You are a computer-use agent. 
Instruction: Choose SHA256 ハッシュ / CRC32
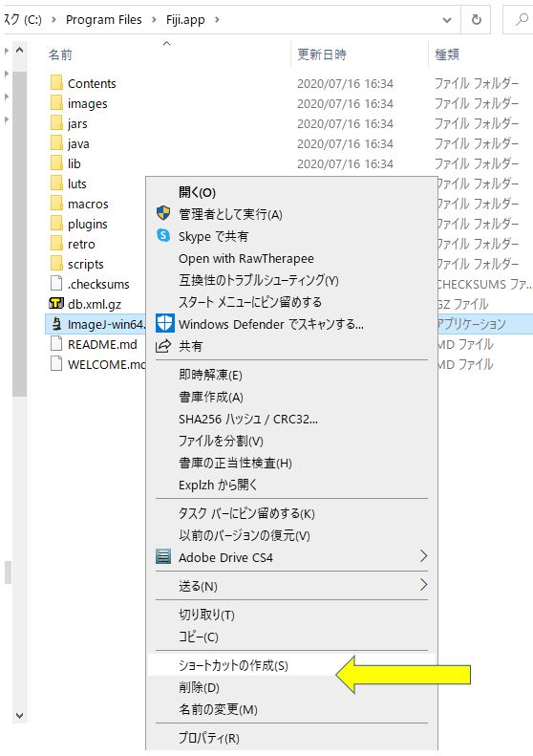pyautogui.click(x=248, y=419)
